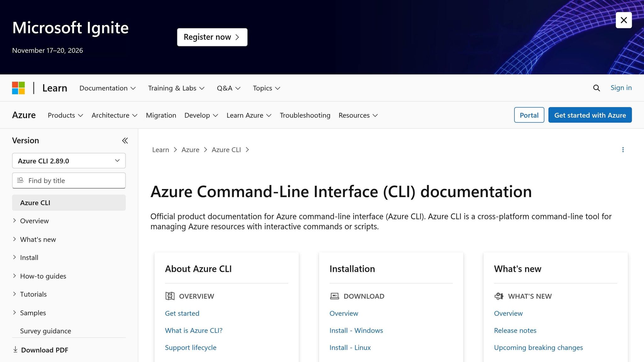Click the Download PDF button
Viewport: 644px width, 362px height.
point(40,350)
